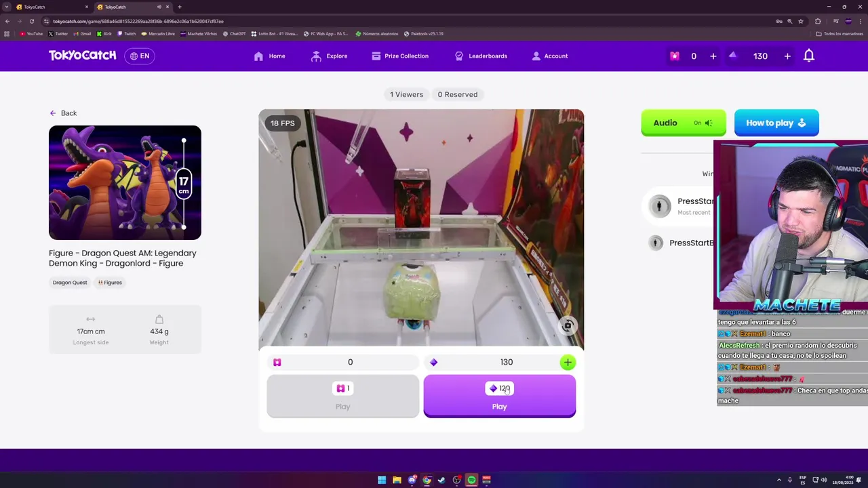Viewport: 868px width, 488px height.
Task: Open the Mercado Libre bookmark
Action: [158, 34]
